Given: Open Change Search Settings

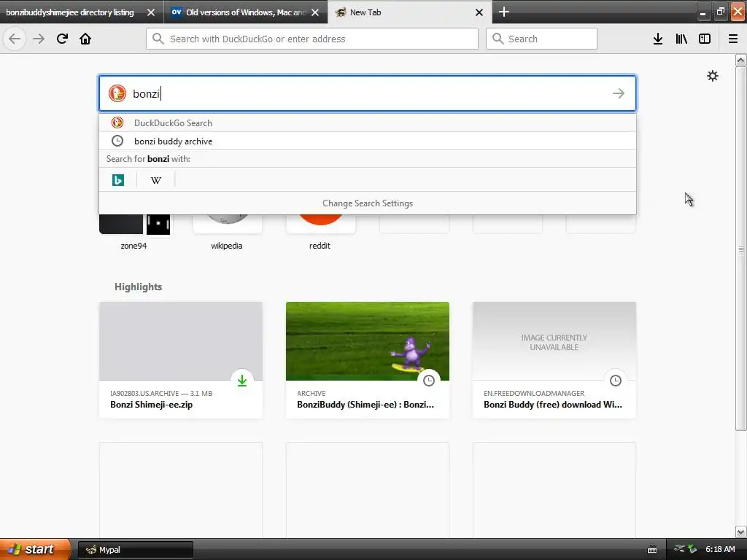Looking at the screenshot, I should coord(368,203).
